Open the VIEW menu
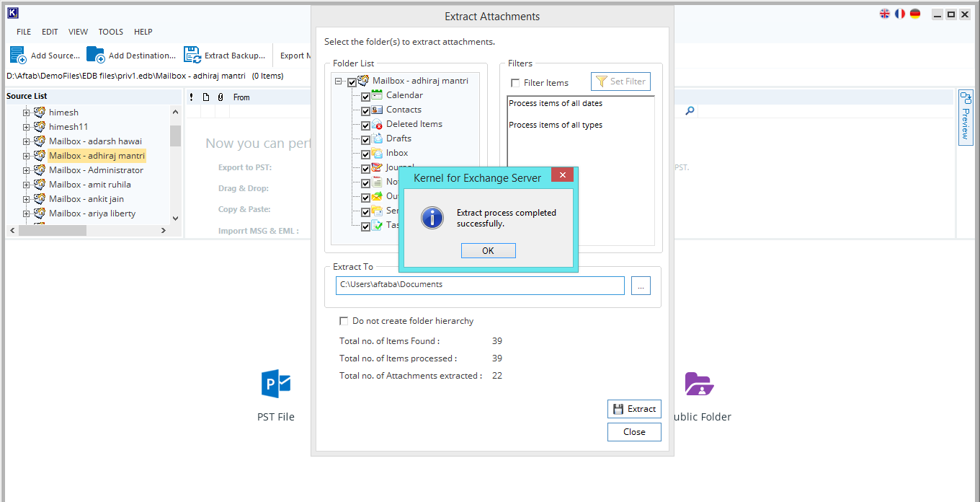This screenshot has width=980, height=502. pos(79,32)
